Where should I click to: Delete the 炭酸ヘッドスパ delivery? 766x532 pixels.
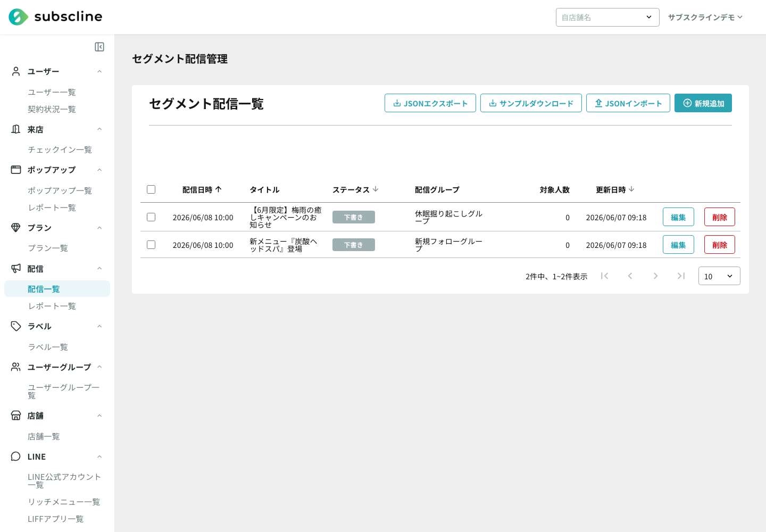(720, 245)
